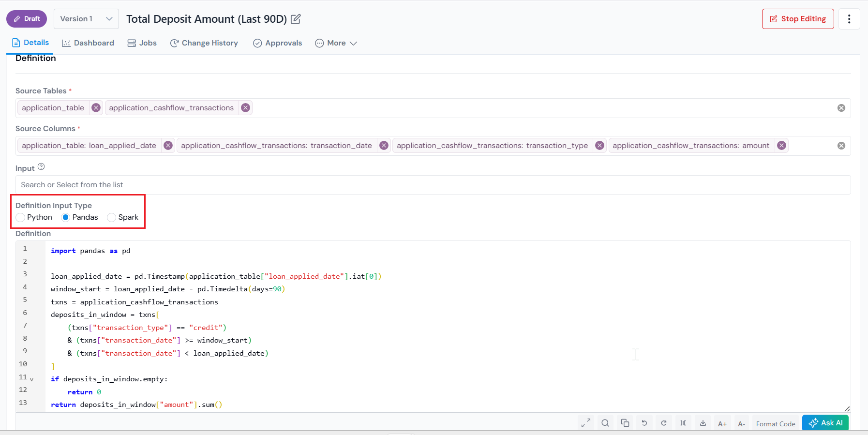
Task: Click the Format Code button
Action: point(776,424)
